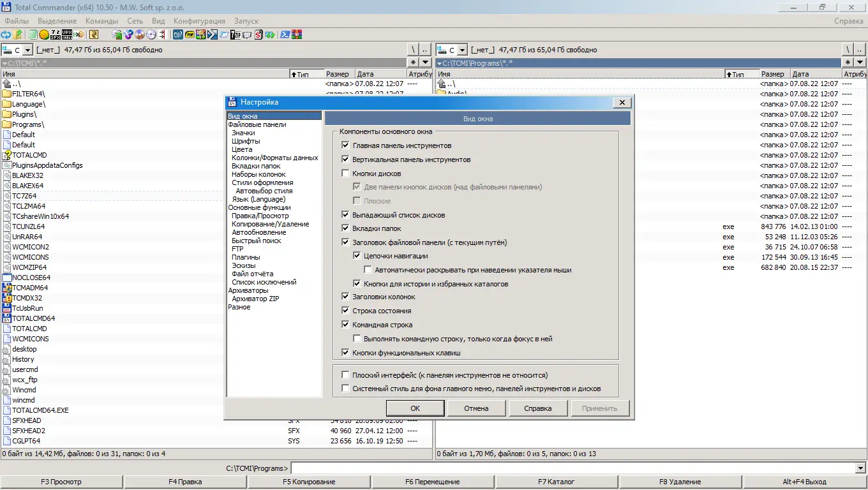Open the Конфигурация menu
The image size is (868, 490).
click(x=199, y=21)
